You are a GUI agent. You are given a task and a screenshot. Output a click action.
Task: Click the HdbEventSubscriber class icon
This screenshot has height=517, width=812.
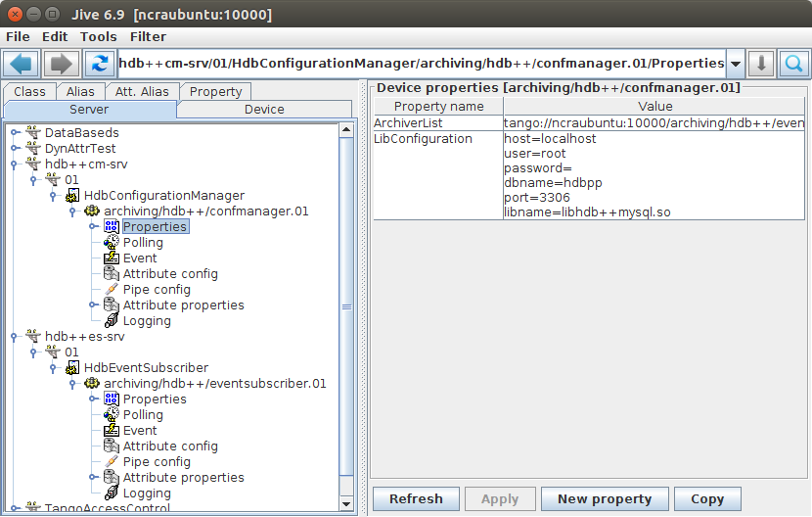pos(72,367)
